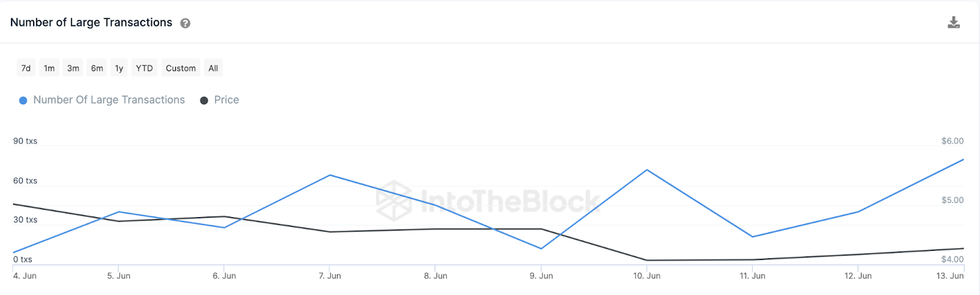Select the 7d time range
The height and width of the screenshot is (295, 980).
coord(26,68)
